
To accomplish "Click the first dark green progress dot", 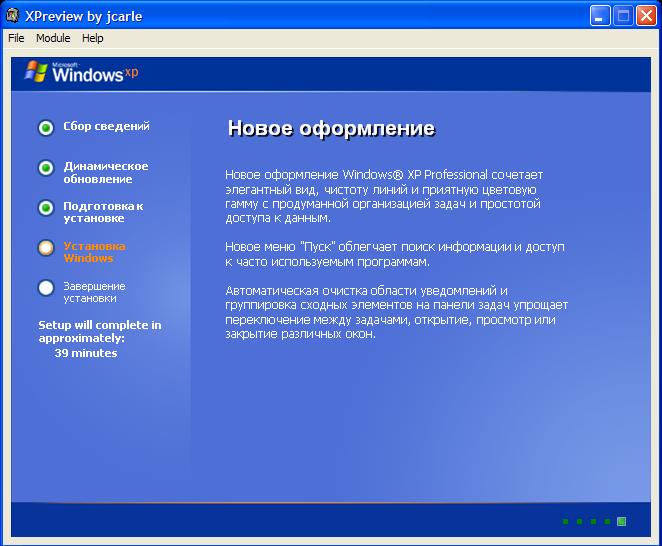I will coord(565,522).
